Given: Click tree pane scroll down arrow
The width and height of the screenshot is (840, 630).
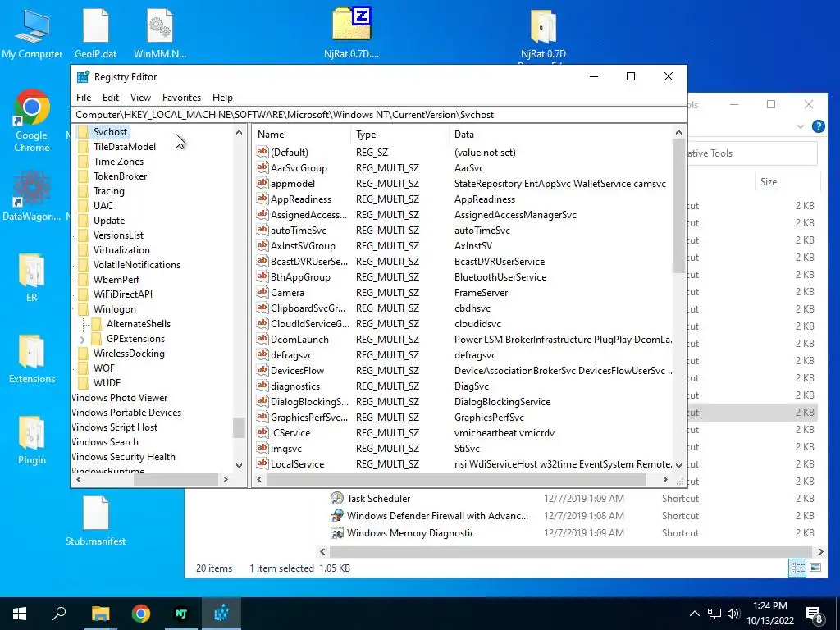Looking at the screenshot, I should (239, 466).
